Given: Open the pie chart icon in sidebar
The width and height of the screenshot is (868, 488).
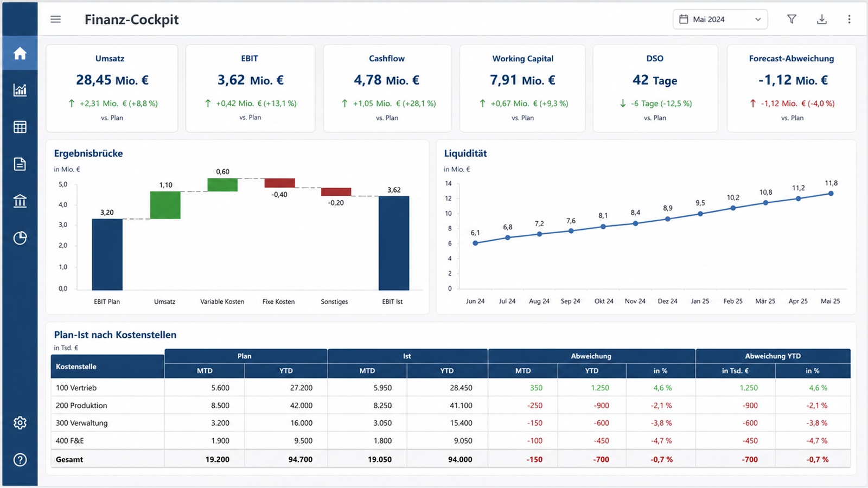Looking at the screenshot, I should [20, 237].
